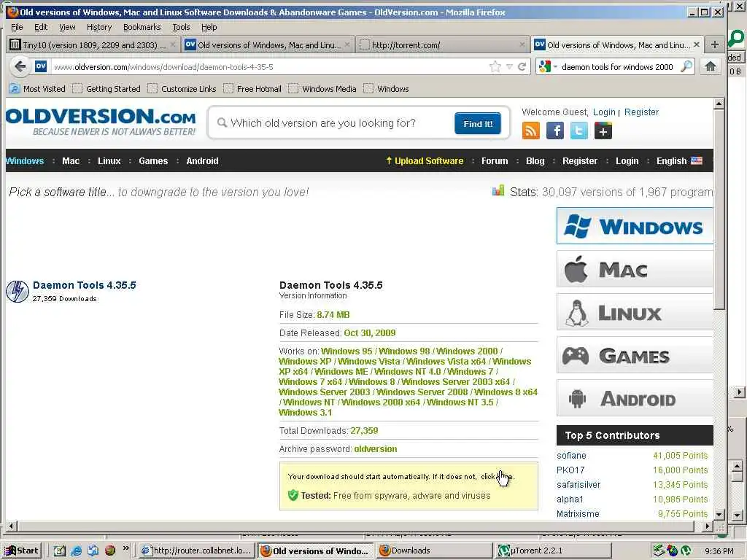Open the Edit menu
Image resolution: width=747 pixels, height=560 pixels.
[x=41, y=27]
